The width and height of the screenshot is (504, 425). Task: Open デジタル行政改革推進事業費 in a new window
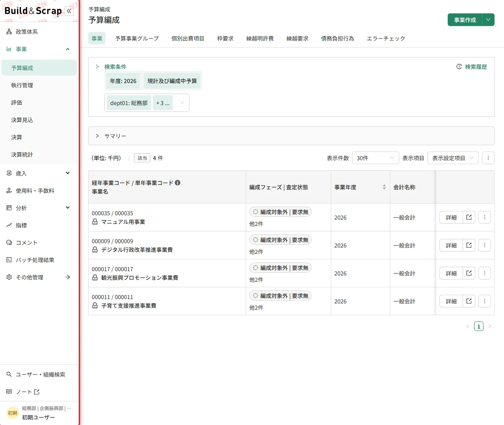click(x=469, y=245)
